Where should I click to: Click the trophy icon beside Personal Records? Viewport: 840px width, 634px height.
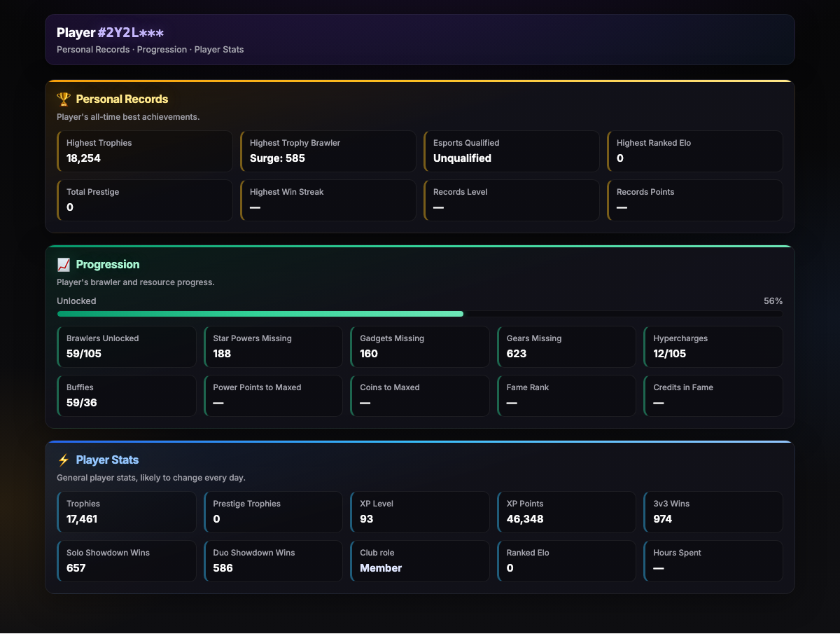point(64,99)
